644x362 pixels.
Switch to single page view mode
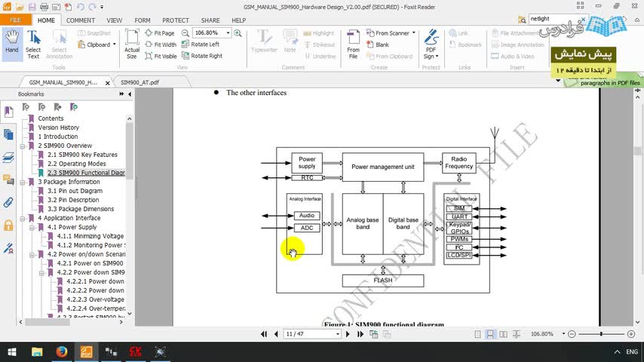pos(477,334)
